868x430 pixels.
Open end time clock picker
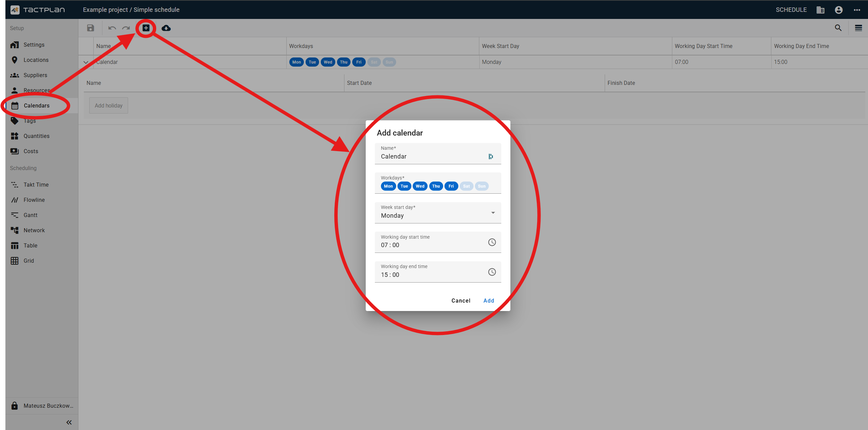(x=492, y=272)
